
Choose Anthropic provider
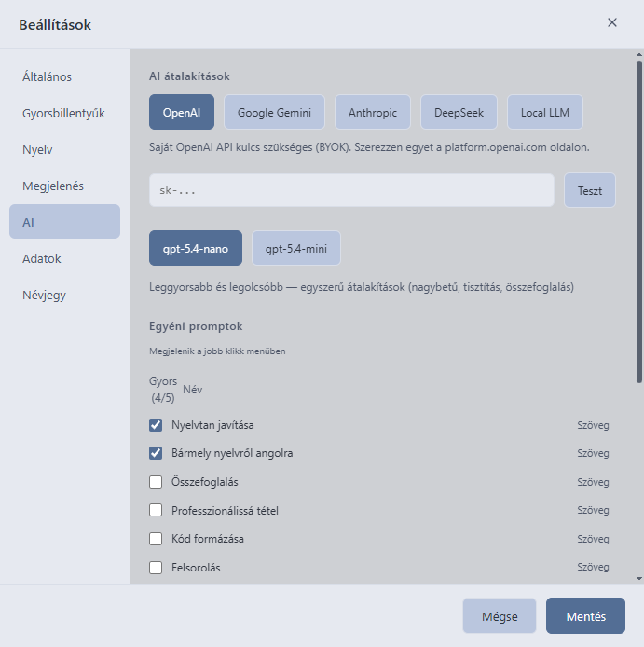(x=373, y=112)
